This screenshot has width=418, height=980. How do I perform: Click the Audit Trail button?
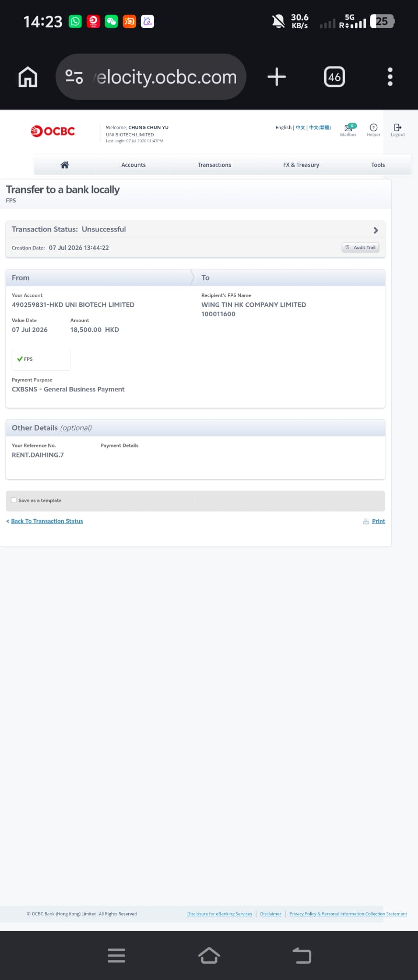(361, 247)
